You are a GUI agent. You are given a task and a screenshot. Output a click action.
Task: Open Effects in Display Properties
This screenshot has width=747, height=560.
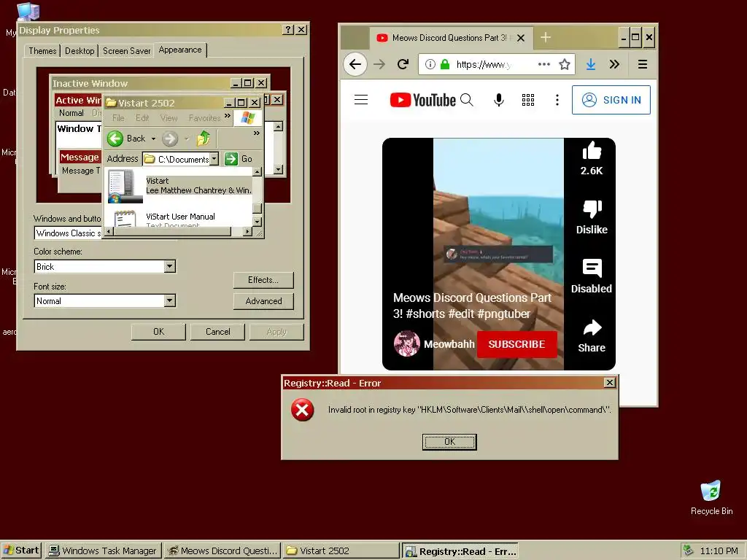click(263, 280)
